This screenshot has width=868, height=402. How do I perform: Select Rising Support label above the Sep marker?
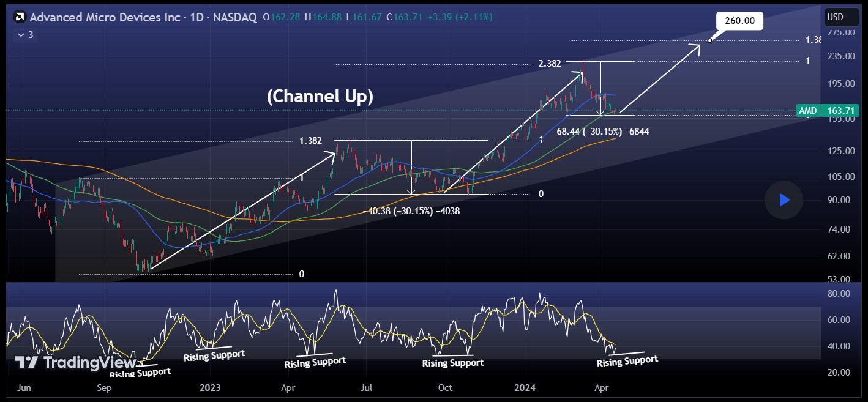coord(140,371)
